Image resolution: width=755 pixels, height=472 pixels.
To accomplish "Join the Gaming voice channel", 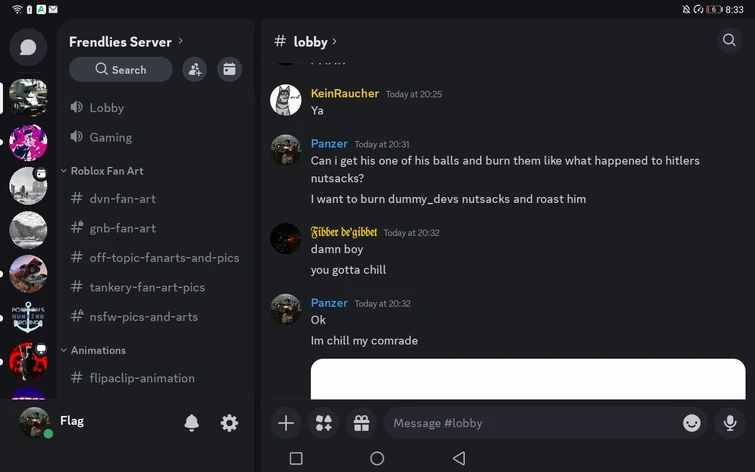I will click(x=110, y=137).
